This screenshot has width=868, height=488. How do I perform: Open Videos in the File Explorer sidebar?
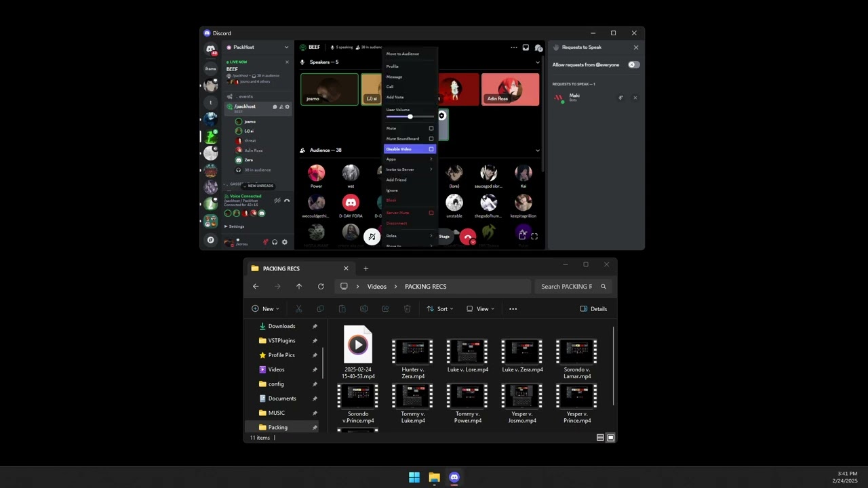point(276,369)
